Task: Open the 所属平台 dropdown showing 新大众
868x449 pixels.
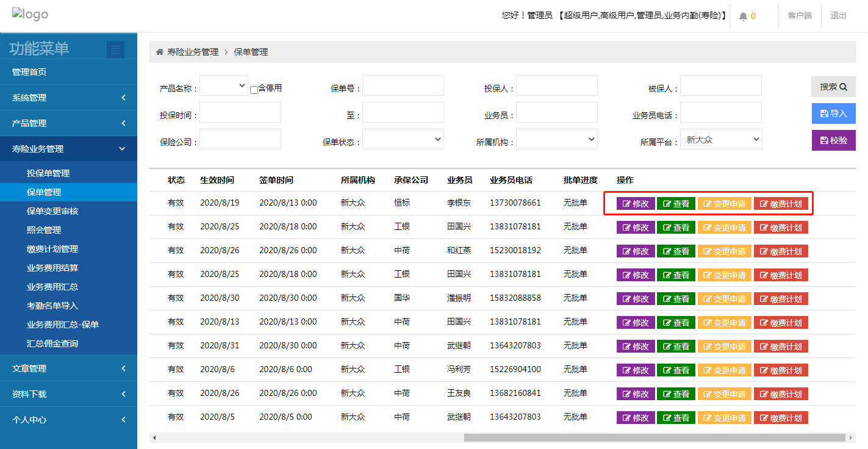Action: point(720,140)
